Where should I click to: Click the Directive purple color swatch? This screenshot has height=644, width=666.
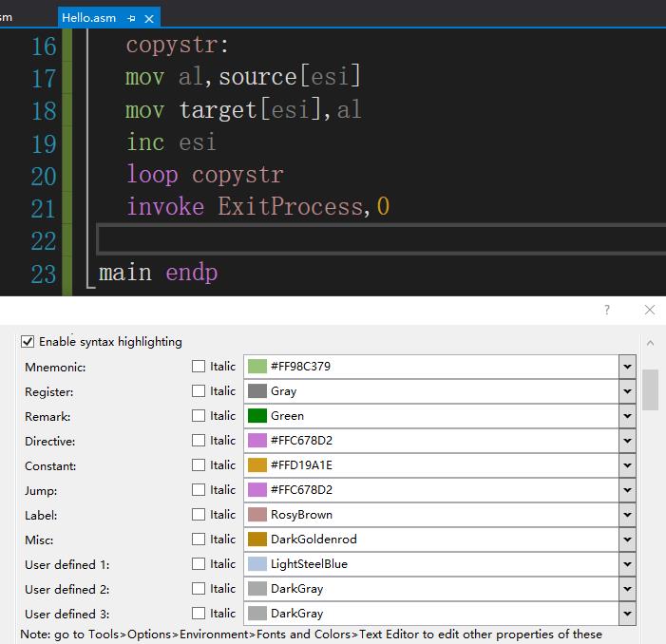(x=257, y=440)
